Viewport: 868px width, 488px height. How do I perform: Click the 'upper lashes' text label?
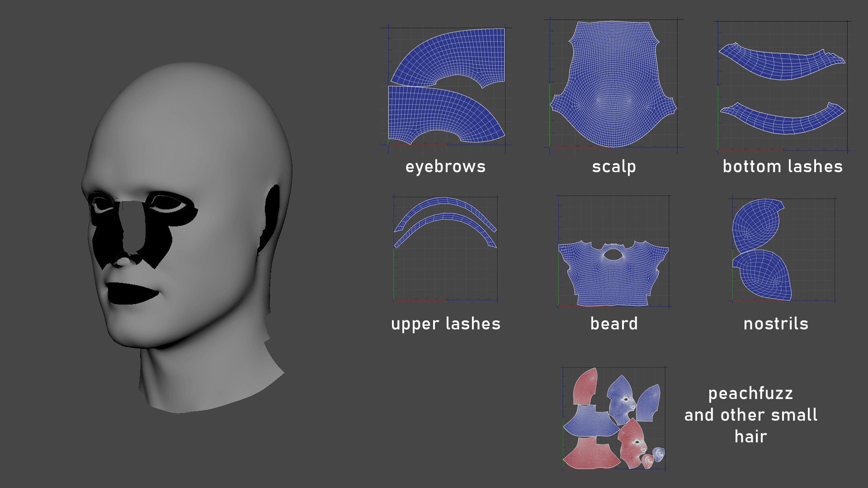pos(446,324)
